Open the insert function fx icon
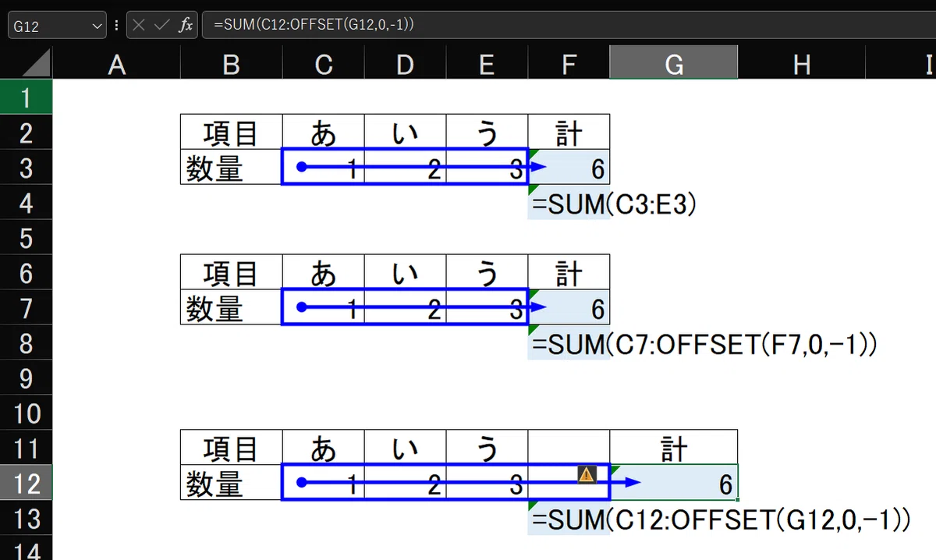The height and width of the screenshot is (560, 936). tap(186, 25)
